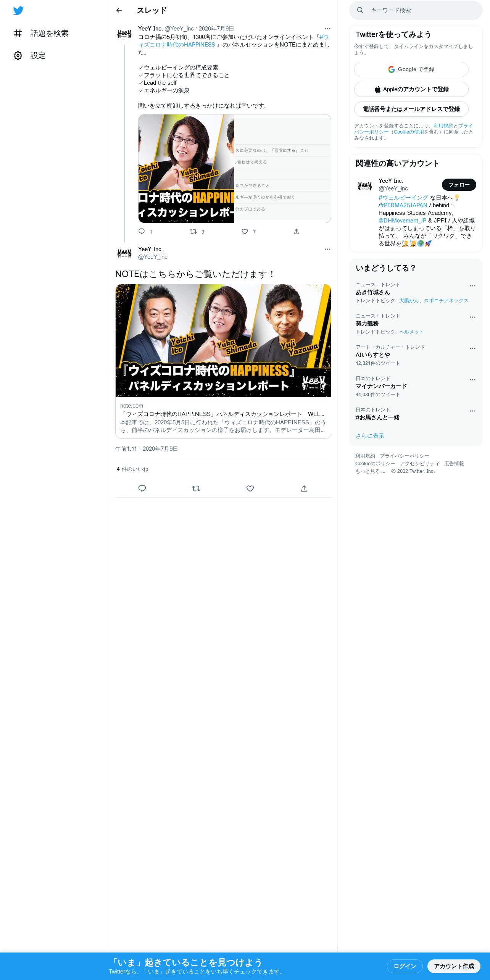Image resolution: width=490 pixels, height=980 pixels.
Task: Open trend topic 大腸がん link
Action: pyautogui.click(x=409, y=301)
